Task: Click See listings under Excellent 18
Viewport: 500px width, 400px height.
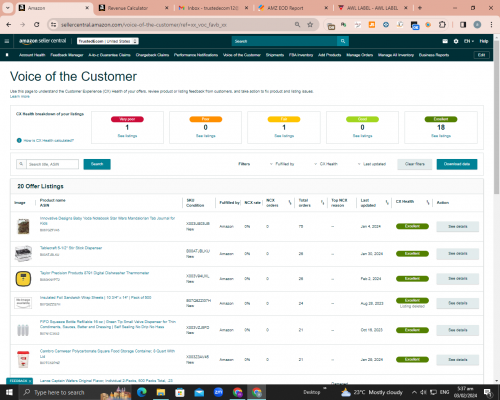Action: click(441, 136)
